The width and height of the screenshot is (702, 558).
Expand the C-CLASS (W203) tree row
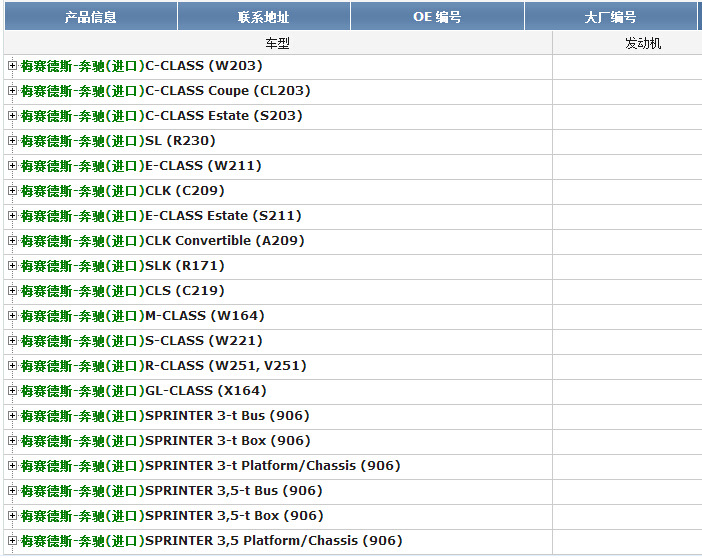pyautogui.click(x=13, y=66)
